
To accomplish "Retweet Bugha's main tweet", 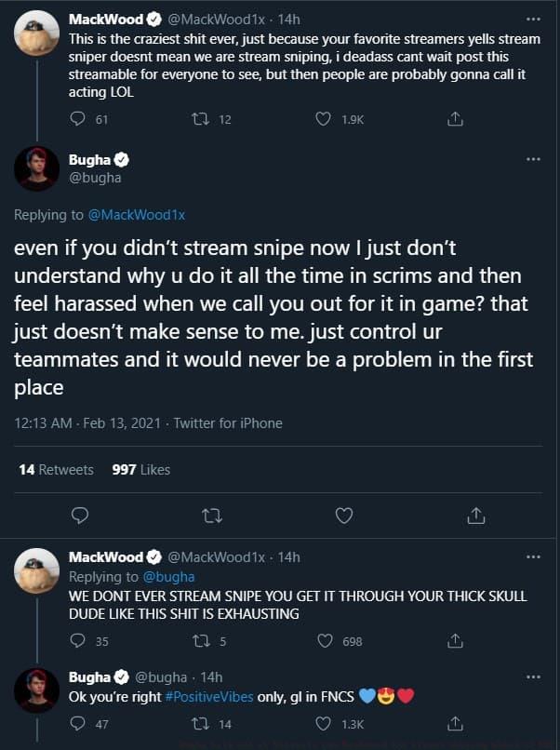I will tap(212, 515).
